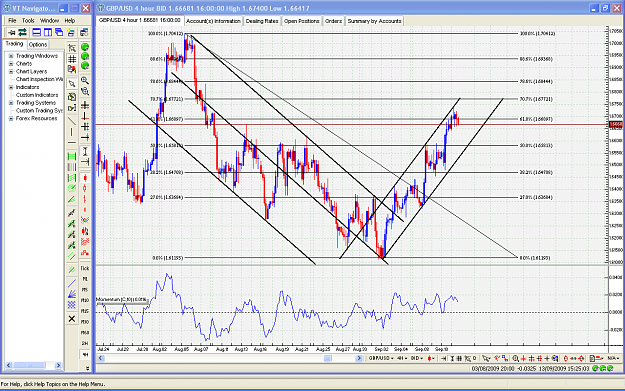Select the blue fan lines tool
The width and height of the screenshot is (625, 391).
click(72, 294)
